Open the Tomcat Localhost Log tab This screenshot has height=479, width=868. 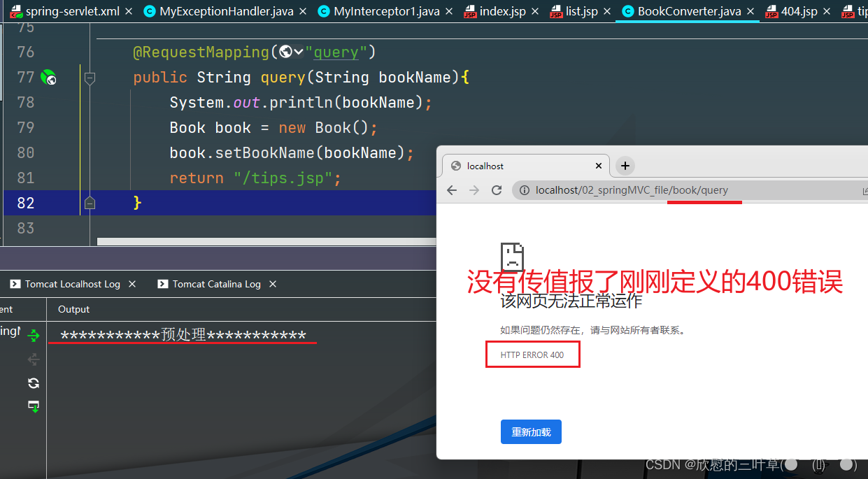(73, 284)
